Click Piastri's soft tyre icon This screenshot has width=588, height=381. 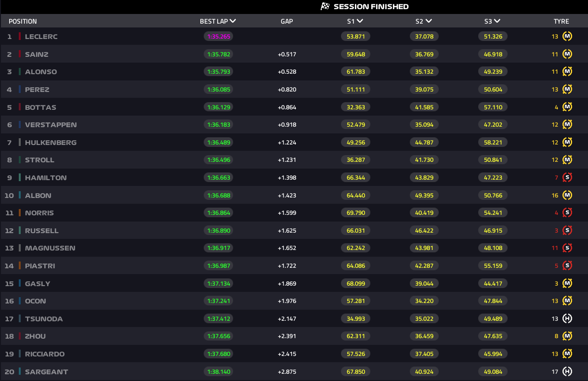click(567, 266)
